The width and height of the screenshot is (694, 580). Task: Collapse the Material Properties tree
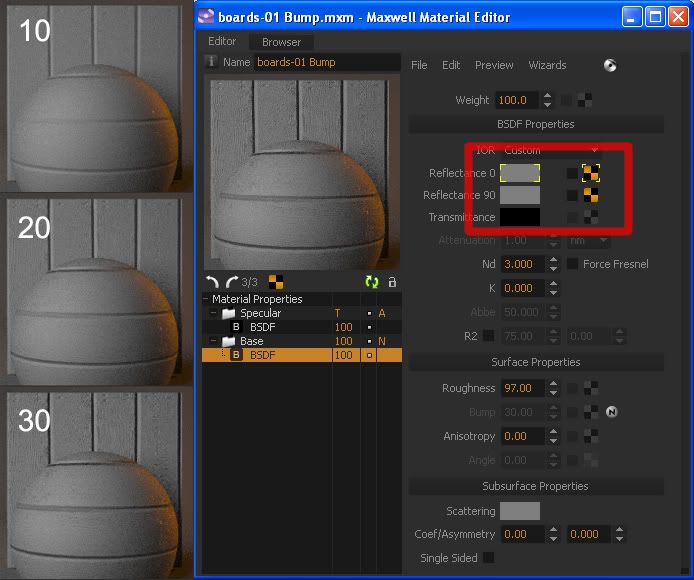[x=205, y=299]
